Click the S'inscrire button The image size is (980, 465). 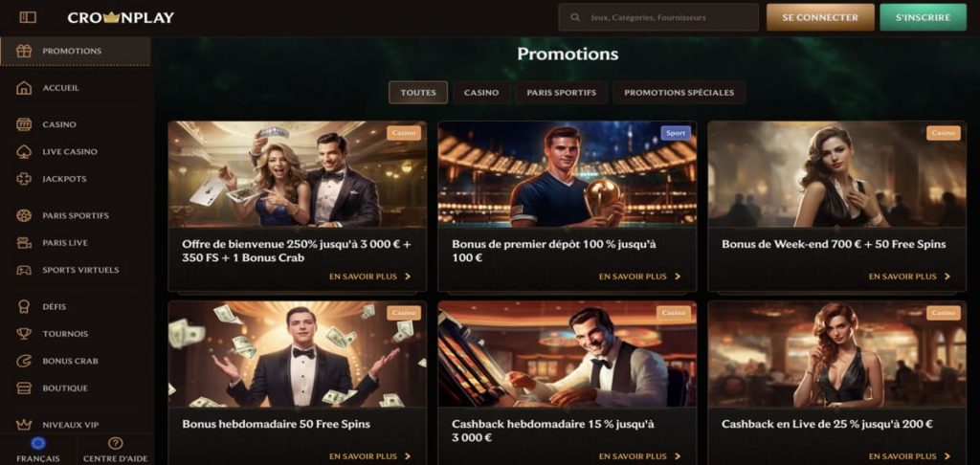(x=923, y=17)
